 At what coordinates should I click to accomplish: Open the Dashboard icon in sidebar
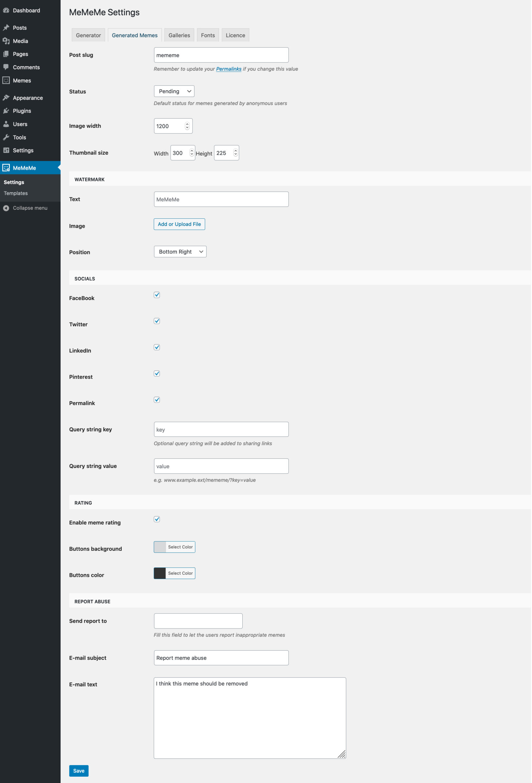(x=6, y=10)
